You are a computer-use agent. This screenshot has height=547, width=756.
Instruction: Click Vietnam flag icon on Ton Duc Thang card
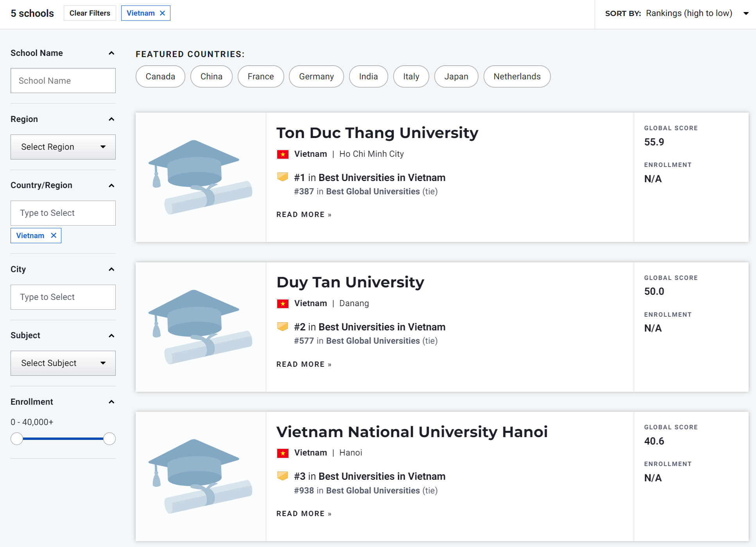point(283,154)
